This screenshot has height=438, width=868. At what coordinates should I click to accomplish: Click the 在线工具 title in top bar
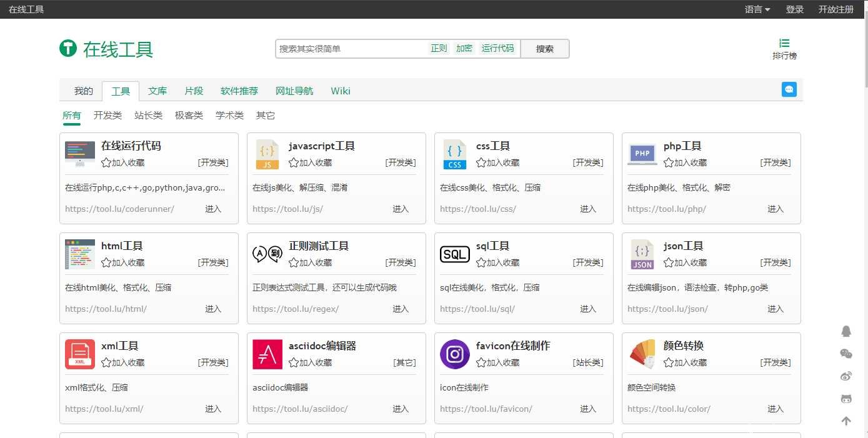(26, 9)
